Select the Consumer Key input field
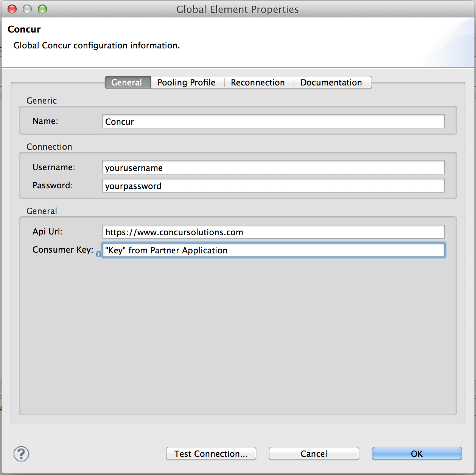Screen dimensions: 476x475 point(273,250)
